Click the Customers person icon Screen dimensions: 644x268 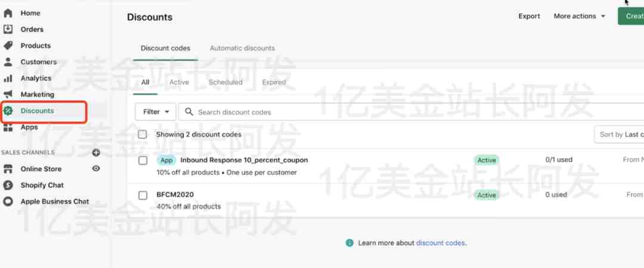point(8,61)
